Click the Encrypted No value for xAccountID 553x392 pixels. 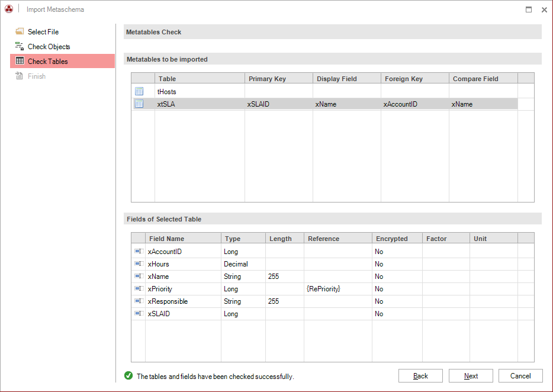click(379, 252)
